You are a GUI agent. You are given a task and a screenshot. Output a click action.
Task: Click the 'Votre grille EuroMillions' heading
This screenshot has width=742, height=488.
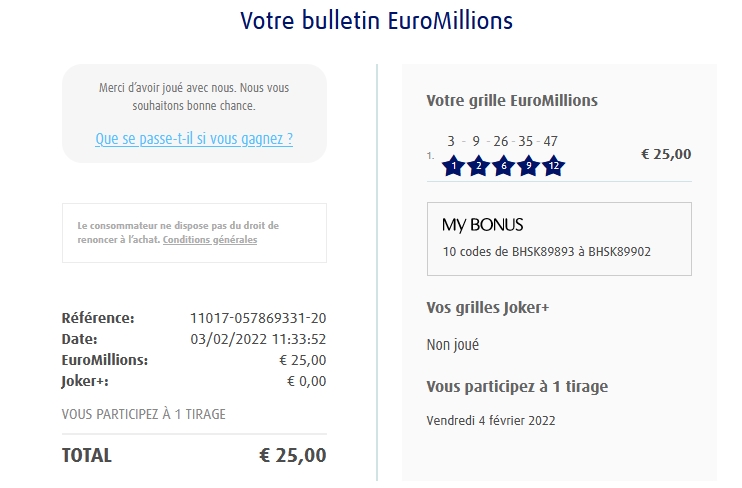point(512,101)
